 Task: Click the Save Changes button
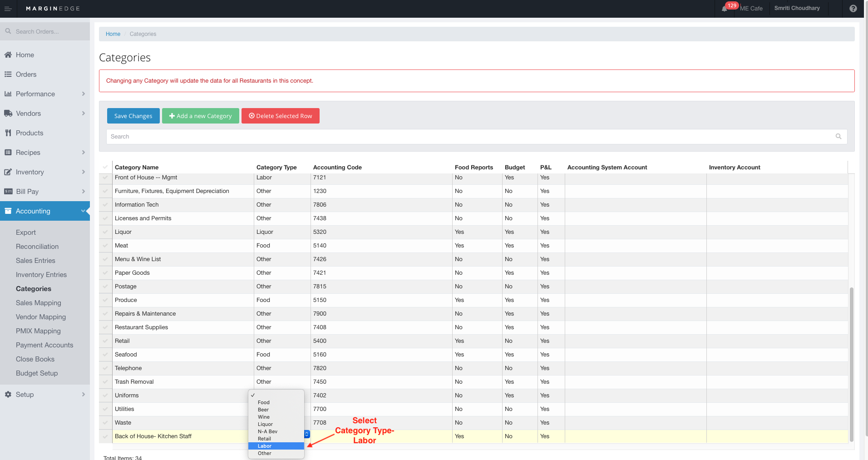[133, 116]
